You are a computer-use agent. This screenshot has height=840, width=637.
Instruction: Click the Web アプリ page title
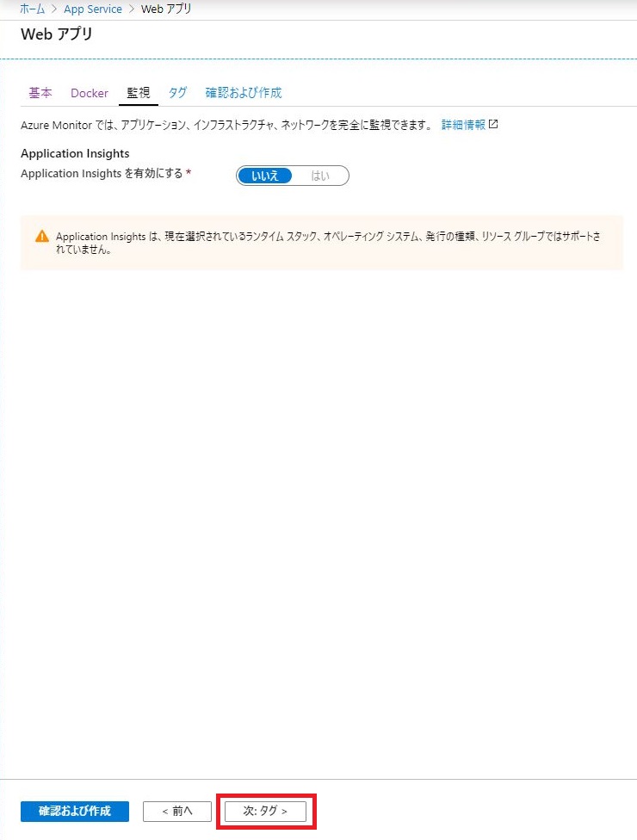pos(57,34)
